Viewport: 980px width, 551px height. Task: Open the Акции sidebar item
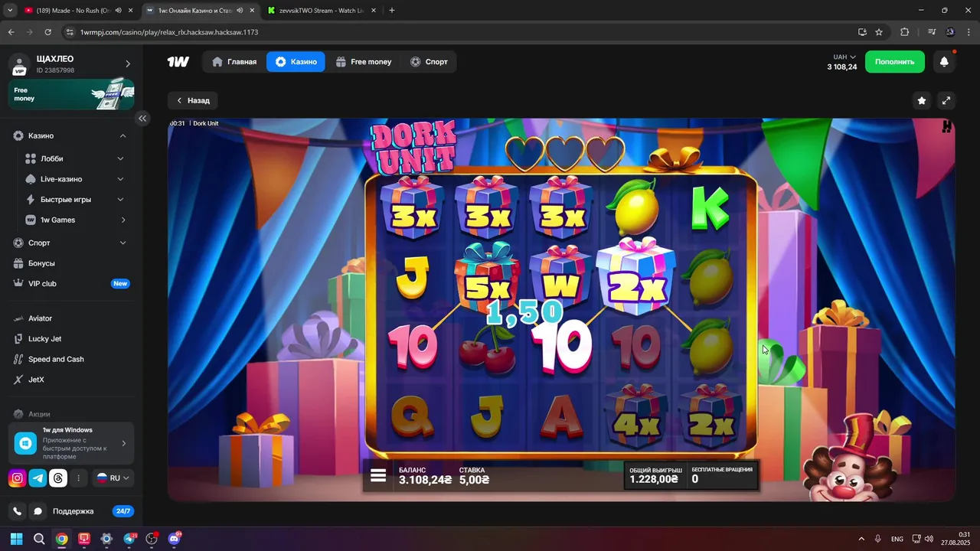[x=39, y=414]
